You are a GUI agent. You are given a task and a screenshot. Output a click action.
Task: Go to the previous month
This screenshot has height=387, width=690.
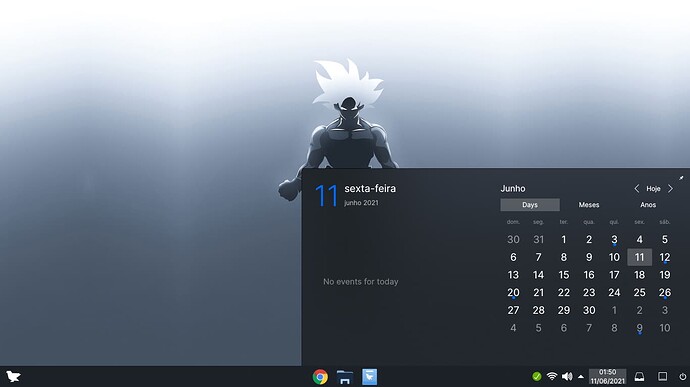636,188
